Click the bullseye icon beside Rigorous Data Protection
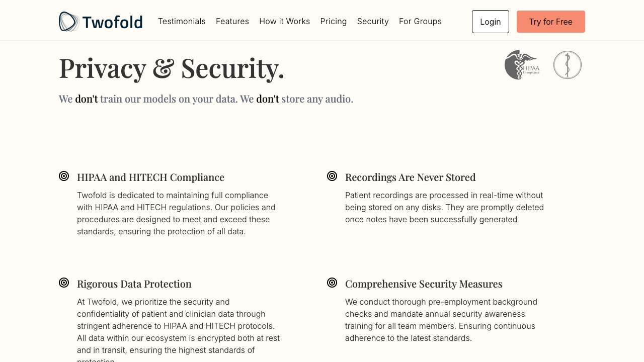This screenshot has height=362, width=644. [63, 282]
